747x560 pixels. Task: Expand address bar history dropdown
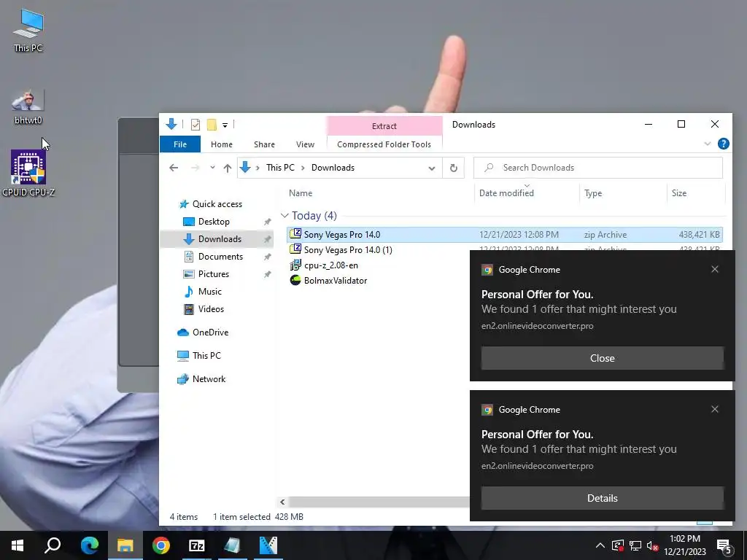tap(432, 168)
